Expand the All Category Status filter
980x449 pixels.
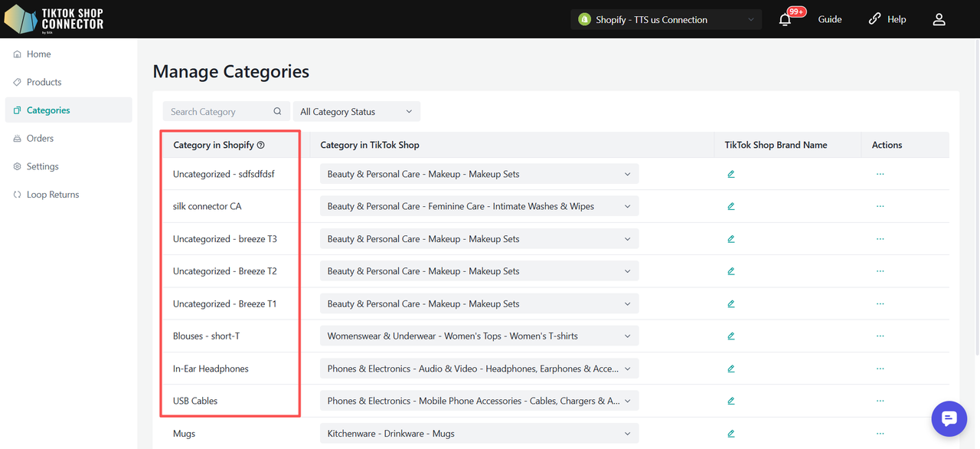(x=356, y=112)
